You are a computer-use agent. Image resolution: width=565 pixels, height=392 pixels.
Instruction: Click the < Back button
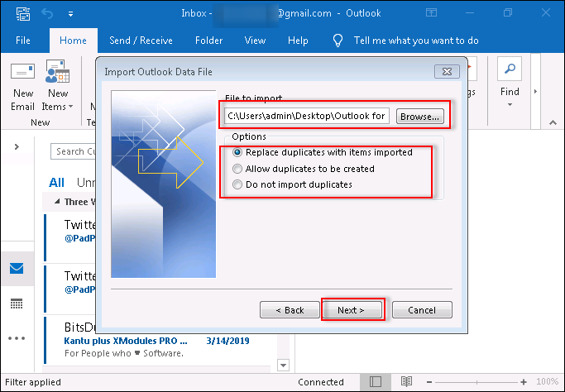tap(290, 310)
